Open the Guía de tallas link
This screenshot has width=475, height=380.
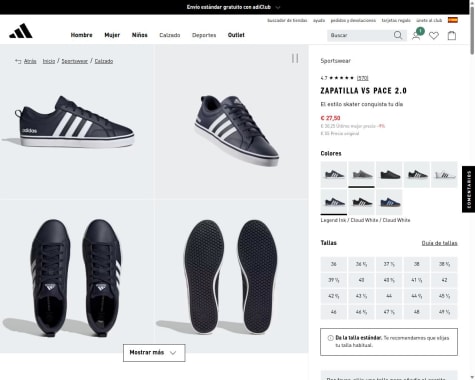[439, 243]
